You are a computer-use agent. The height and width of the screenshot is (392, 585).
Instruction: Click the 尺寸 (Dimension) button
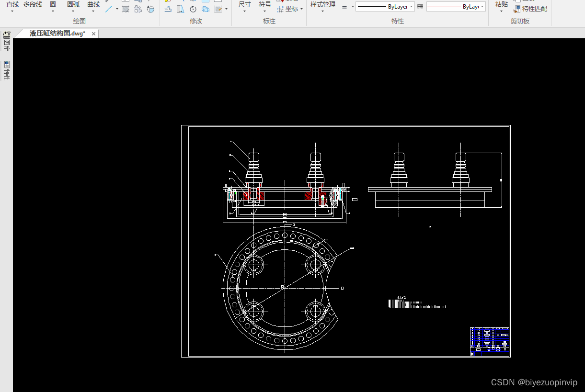tap(244, 4)
